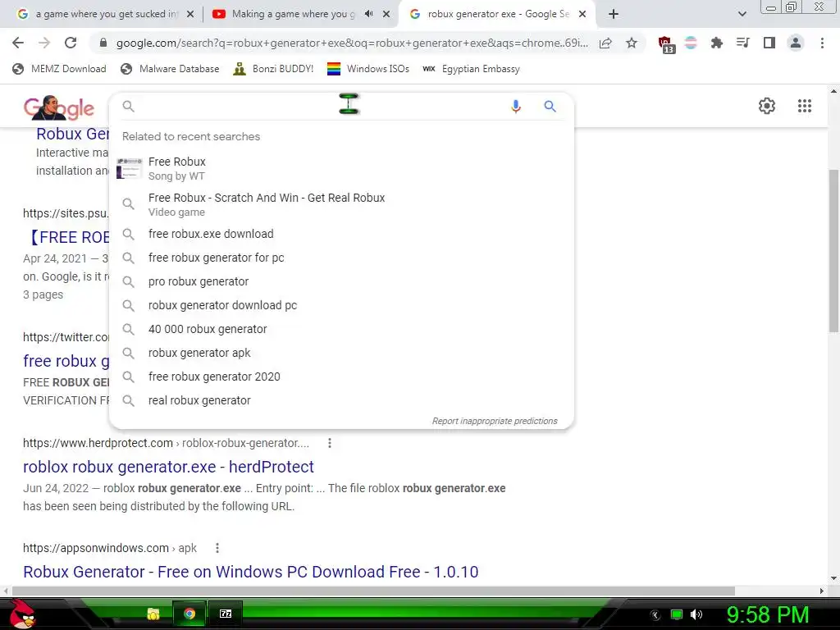Open the uBlock extension showing 13
This screenshot has height=630, width=840.
(x=666, y=44)
